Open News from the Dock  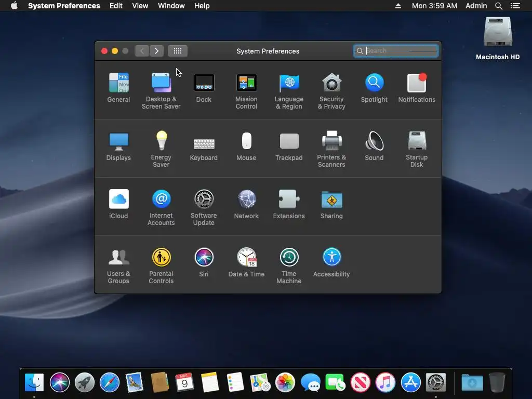coord(361,382)
